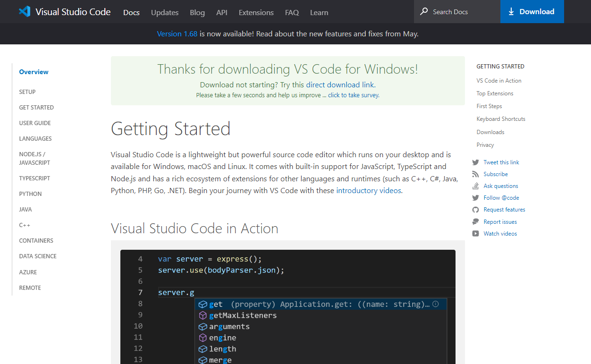Expand the GET STARTED sidebar section

[36, 107]
